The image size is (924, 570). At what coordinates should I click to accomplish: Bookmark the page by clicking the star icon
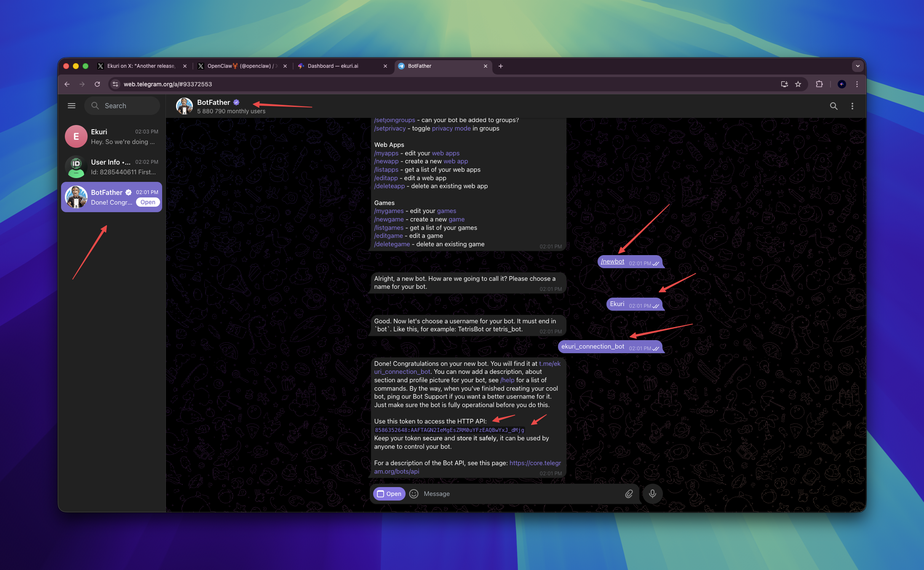click(x=798, y=84)
